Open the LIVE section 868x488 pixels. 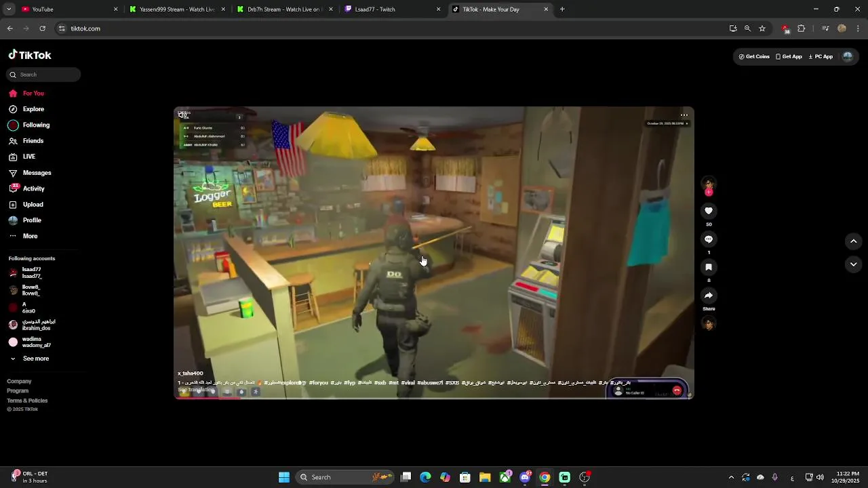tap(22, 157)
